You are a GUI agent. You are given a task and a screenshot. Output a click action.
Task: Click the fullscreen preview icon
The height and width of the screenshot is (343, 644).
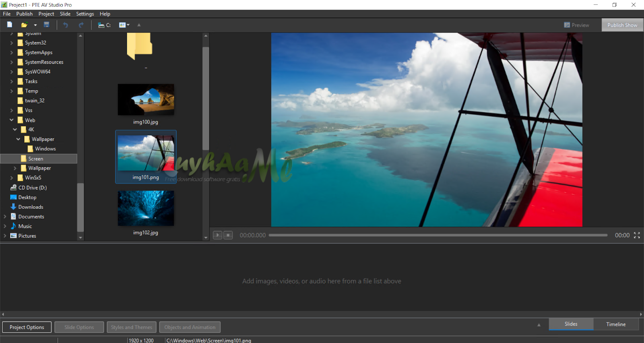pyautogui.click(x=637, y=235)
